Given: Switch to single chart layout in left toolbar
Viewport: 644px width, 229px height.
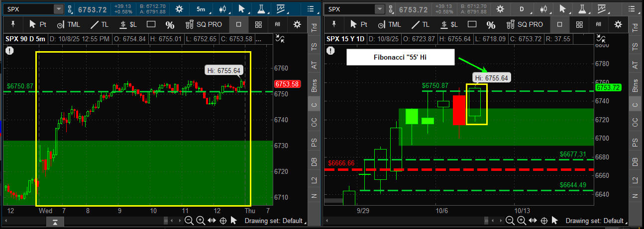Looking at the screenshot, I should click(239, 24).
